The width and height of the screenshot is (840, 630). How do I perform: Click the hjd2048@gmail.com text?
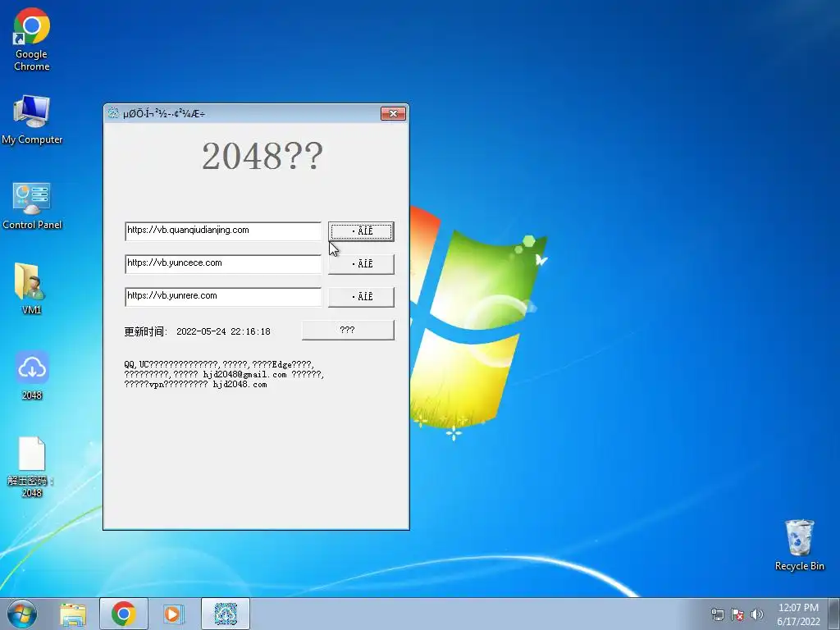[x=244, y=374]
